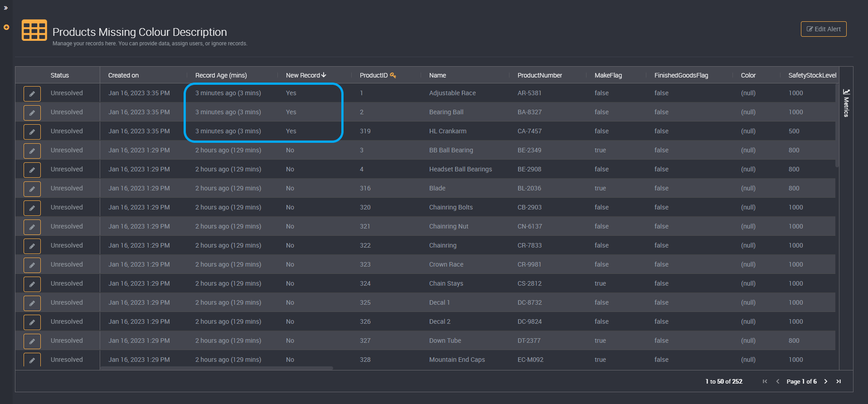868x404 pixels.
Task: Select the BB Ball Bearing name cell
Action: tap(451, 150)
